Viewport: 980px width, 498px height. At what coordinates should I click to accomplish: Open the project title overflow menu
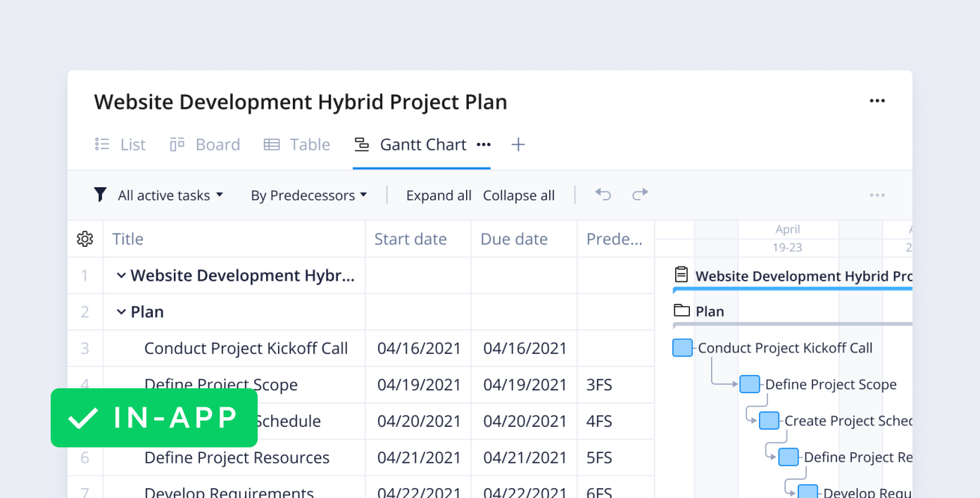pyautogui.click(x=877, y=101)
